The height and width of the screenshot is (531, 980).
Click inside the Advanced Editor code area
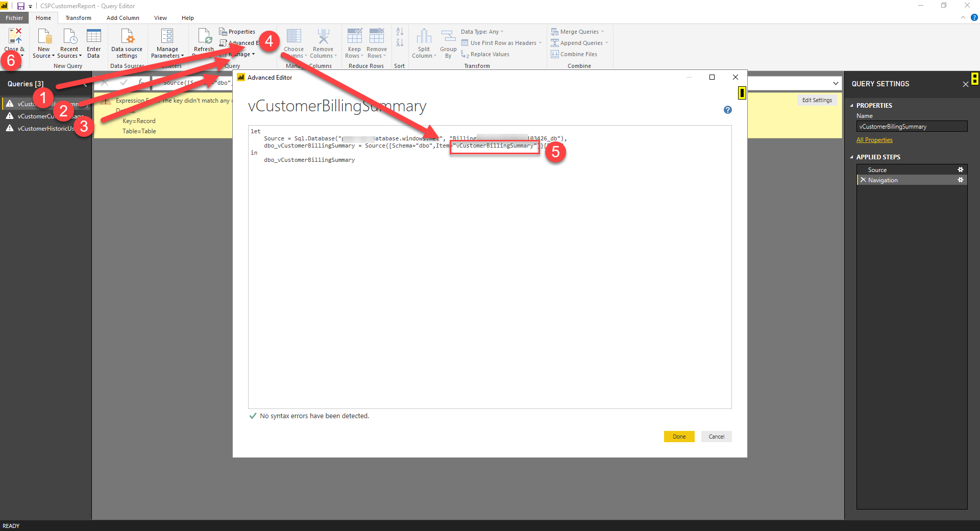tap(489, 267)
